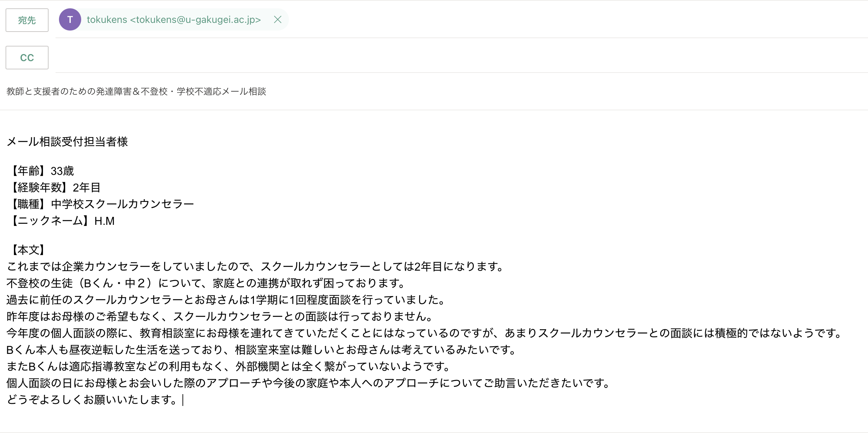
Task: Click the line starting 過去に前任の
Action: click(225, 300)
